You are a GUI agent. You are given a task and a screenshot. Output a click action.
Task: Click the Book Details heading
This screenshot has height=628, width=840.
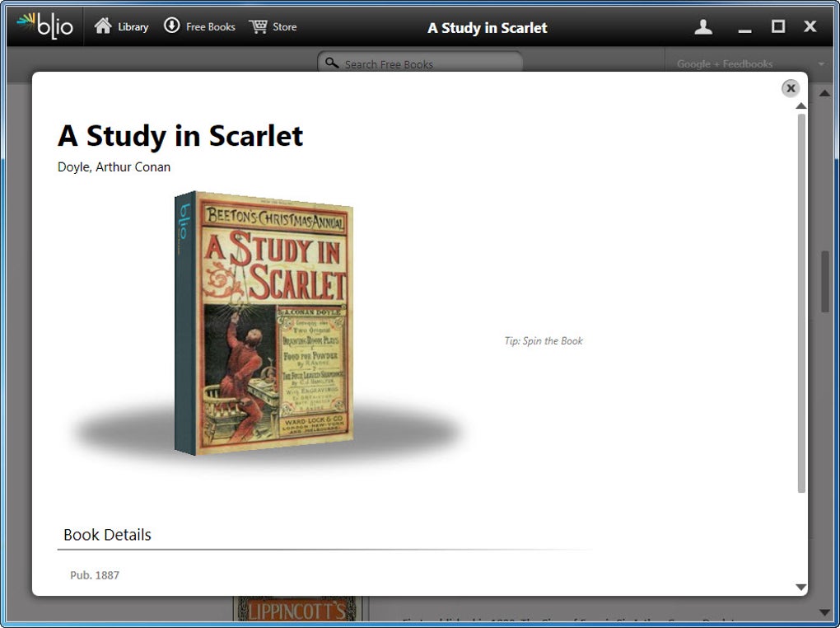[107, 535]
